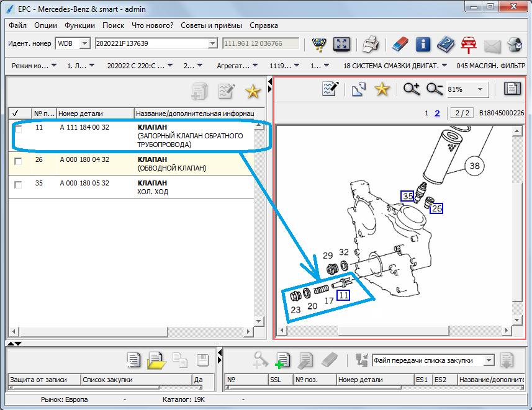
Task: Click callout 38 on the oil filter
Action: coord(474,166)
